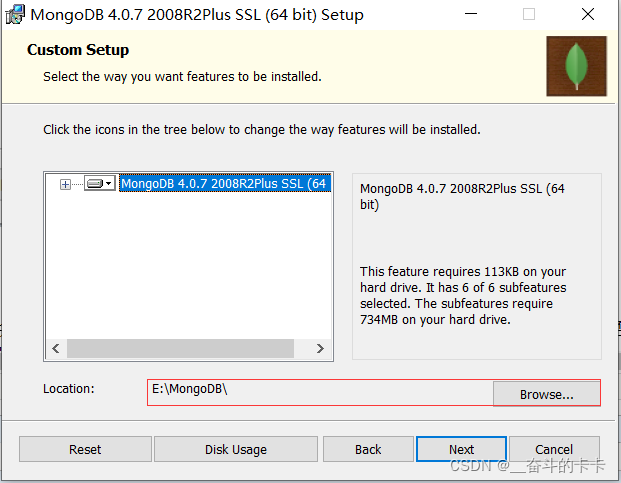Reset the feature selections
The height and width of the screenshot is (483, 621).
[85, 449]
